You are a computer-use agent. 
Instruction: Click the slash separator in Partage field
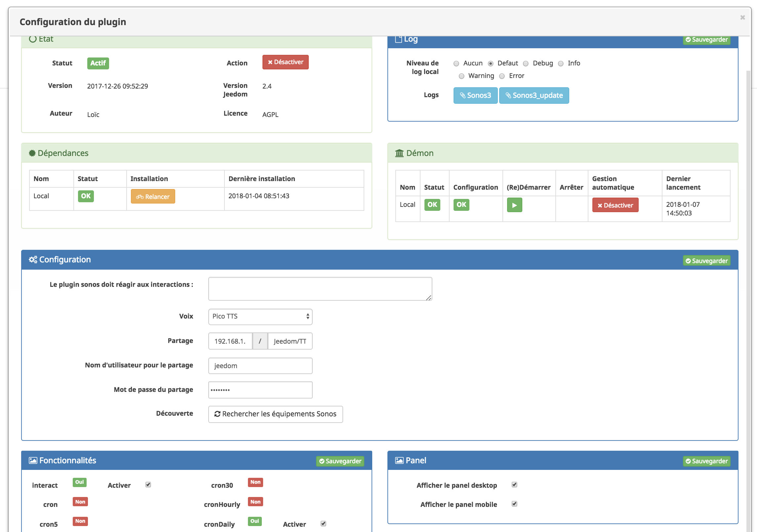point(260,341)
